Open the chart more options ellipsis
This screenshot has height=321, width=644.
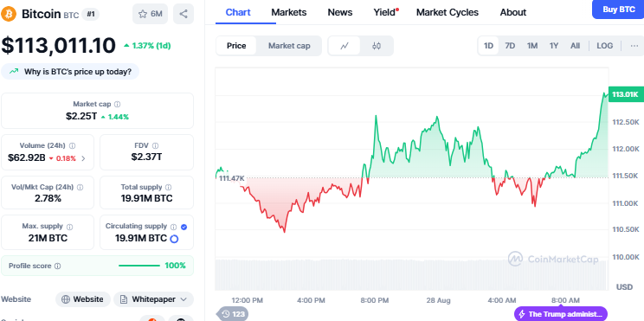tap(634, 46)
